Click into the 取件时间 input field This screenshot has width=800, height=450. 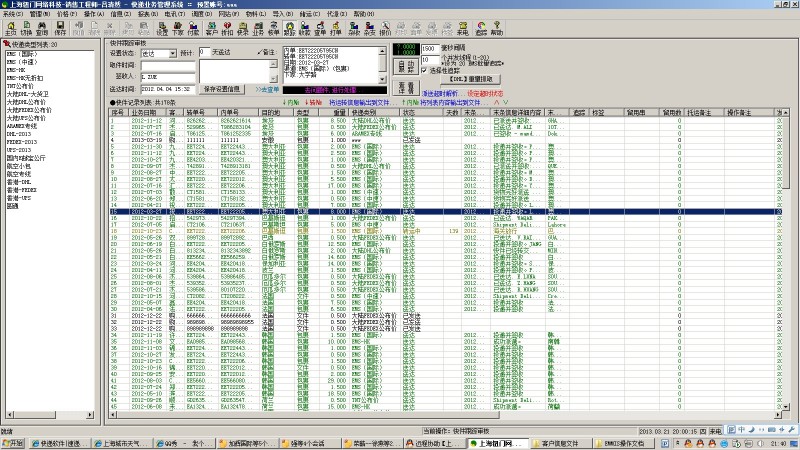pyautogui.click(x=168, y=65)
